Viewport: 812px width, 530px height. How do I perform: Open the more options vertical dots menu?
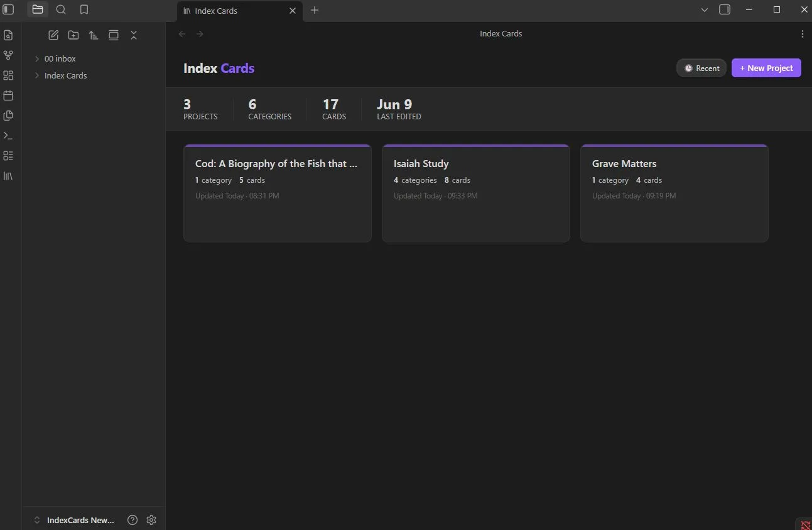point(802,34)
